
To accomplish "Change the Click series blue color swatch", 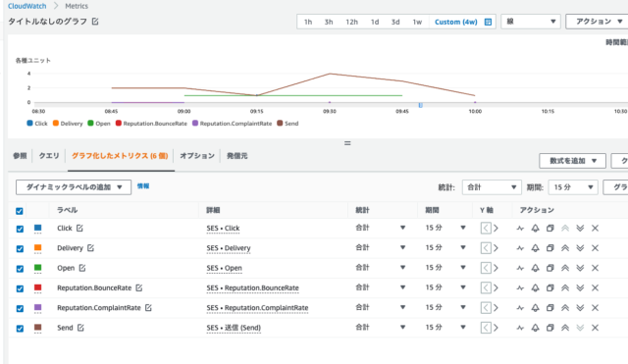I will point(37,228).
